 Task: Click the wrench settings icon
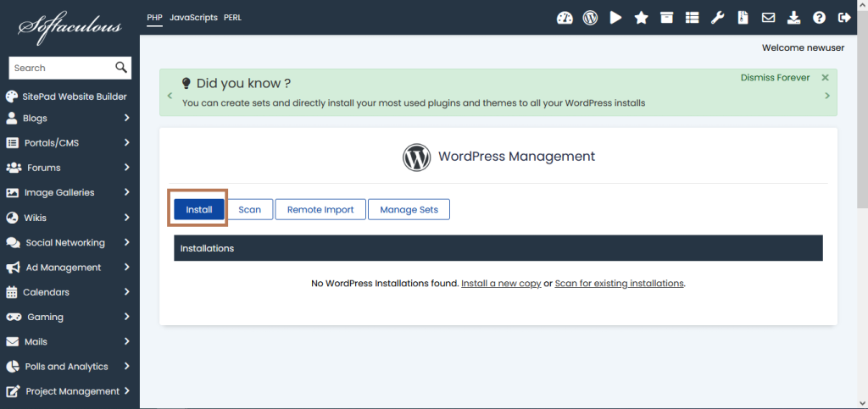point(717,18)
